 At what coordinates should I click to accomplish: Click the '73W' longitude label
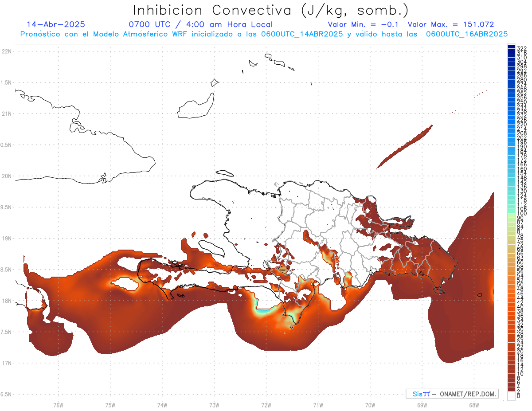[x=214, y=405]
